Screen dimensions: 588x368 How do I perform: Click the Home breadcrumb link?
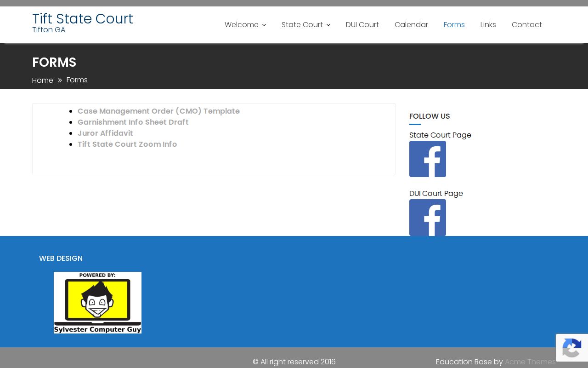43,80
